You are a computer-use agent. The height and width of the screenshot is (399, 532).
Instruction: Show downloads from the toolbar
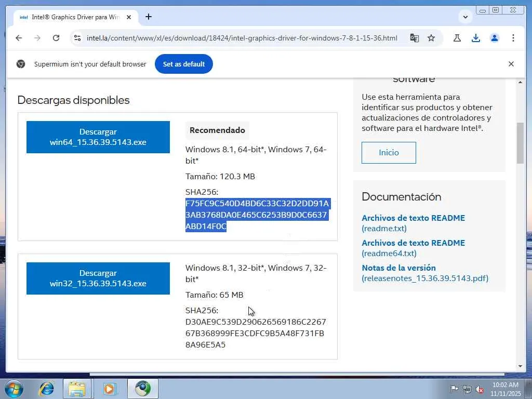tap(476, 38)
